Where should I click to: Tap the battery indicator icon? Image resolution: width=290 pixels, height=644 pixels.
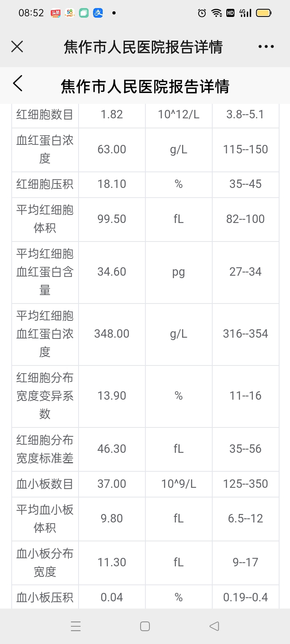pos(264,13)
